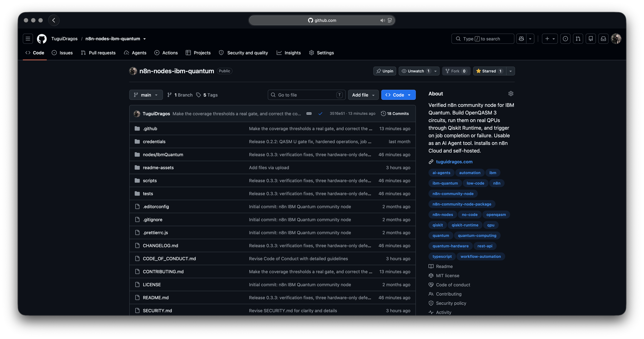
Task: View the 1 Branch list
Action: (180, 95)
